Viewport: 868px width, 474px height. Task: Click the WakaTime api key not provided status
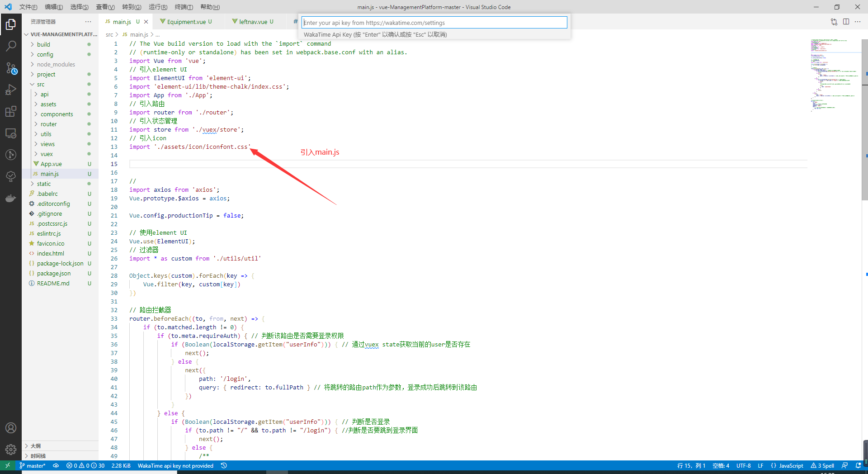175,465
